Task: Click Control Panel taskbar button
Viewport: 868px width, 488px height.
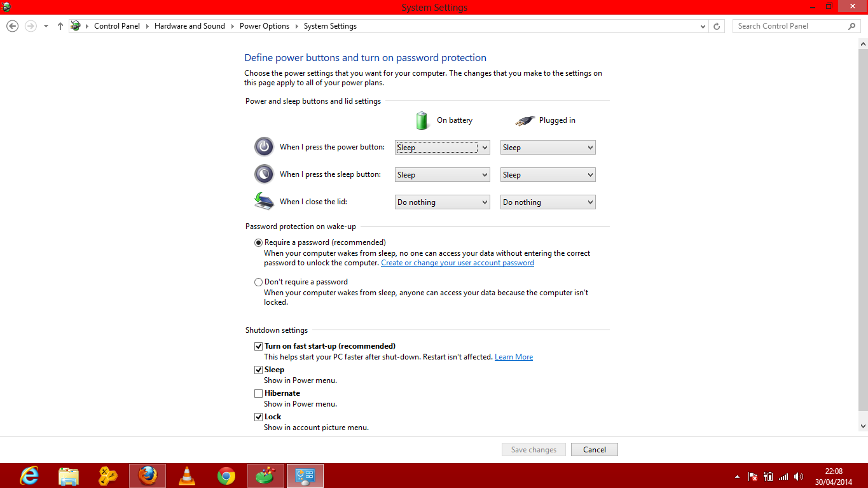Action: [305, 476]
